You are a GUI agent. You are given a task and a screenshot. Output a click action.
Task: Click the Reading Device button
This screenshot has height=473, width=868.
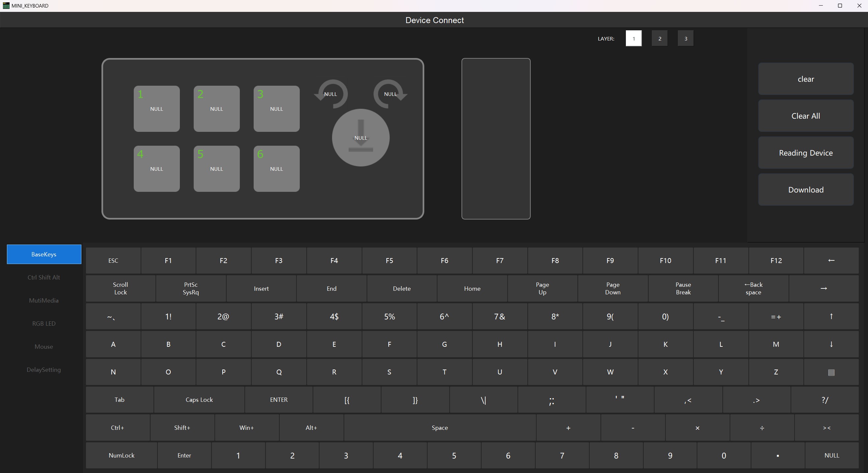(x=805, y=153)
